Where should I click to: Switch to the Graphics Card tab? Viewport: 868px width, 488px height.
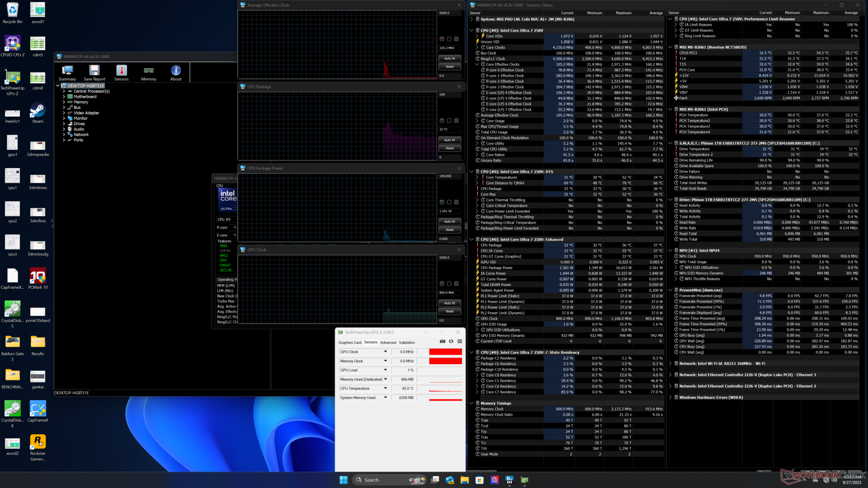(x=349, y=343)
